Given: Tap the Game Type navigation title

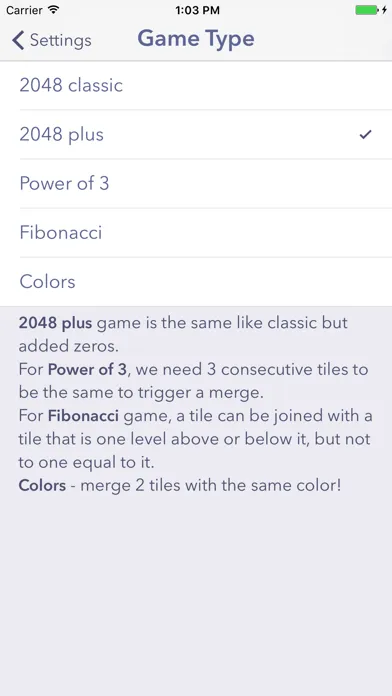Looking at the screenshot, I should (196, 39).
